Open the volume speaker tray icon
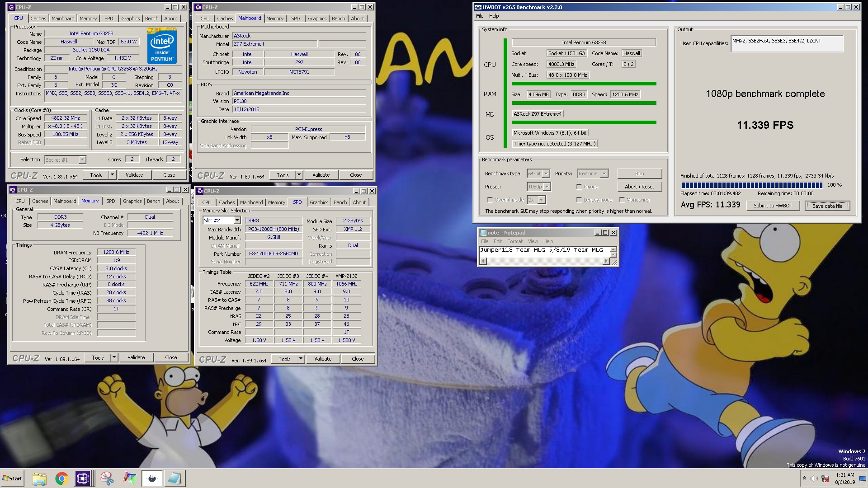Image resolution: width=868 pixels, height=488 pixels. (x=814, y=479)
